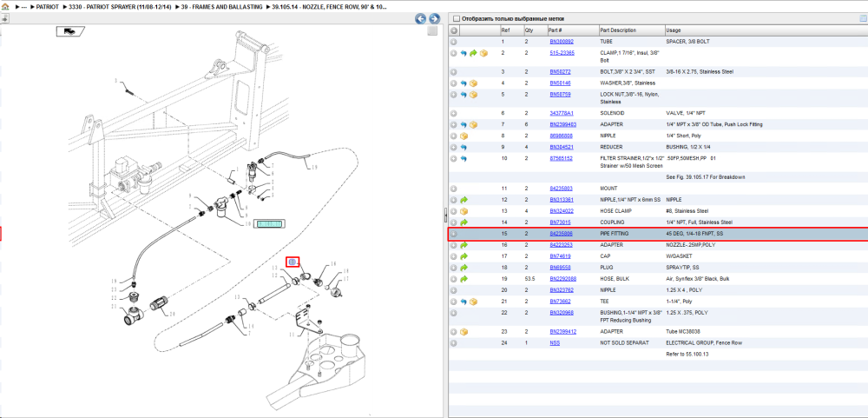Image resolution: width=868 pixels, height=418 pixels.
Task: Select the 'ELECTRICAL GROUP, Fence Row' usage text
Action: click(x=702, y=343)
